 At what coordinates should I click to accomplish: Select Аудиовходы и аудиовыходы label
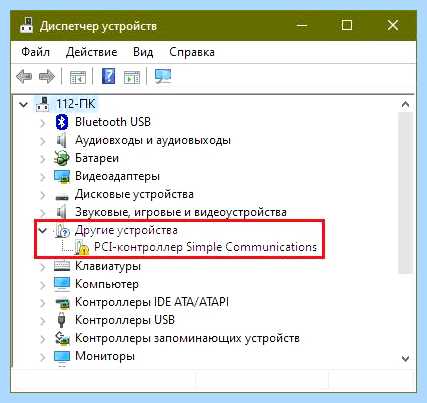pos(153,140)
